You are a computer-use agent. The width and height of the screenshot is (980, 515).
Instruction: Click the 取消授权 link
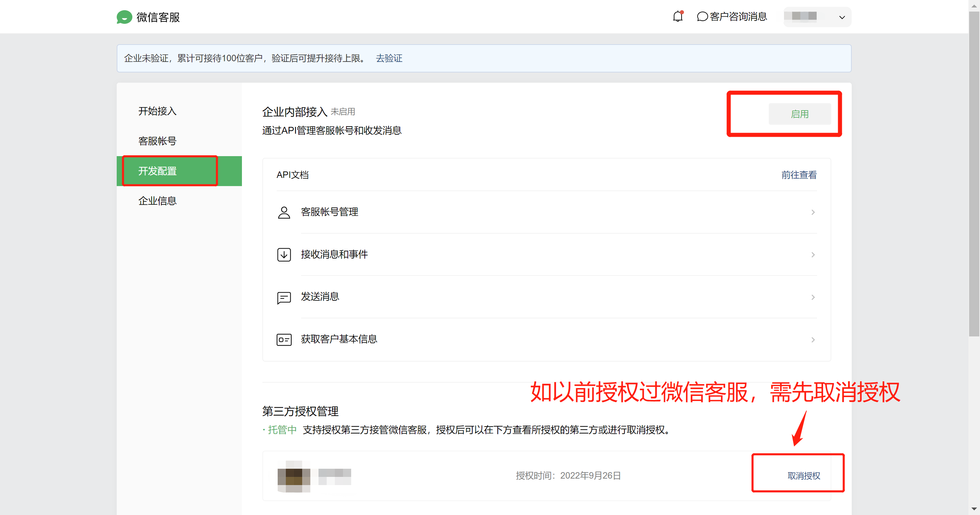point(803,476)
